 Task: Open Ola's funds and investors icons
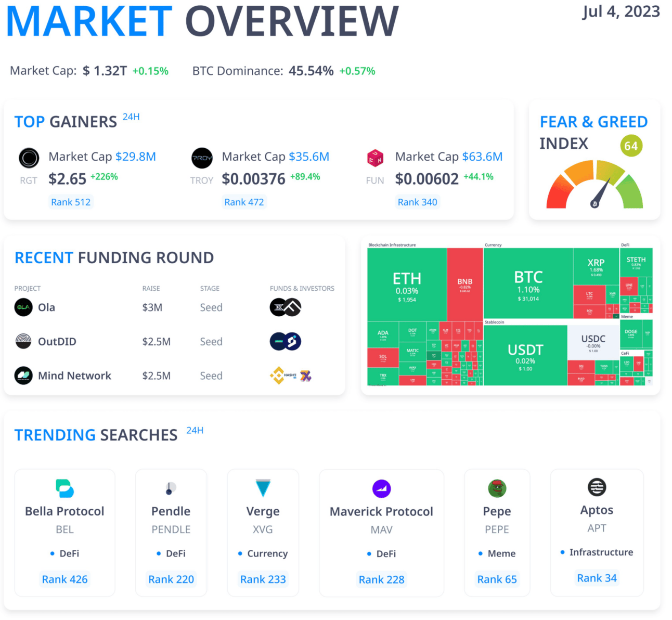pos(286,307)
